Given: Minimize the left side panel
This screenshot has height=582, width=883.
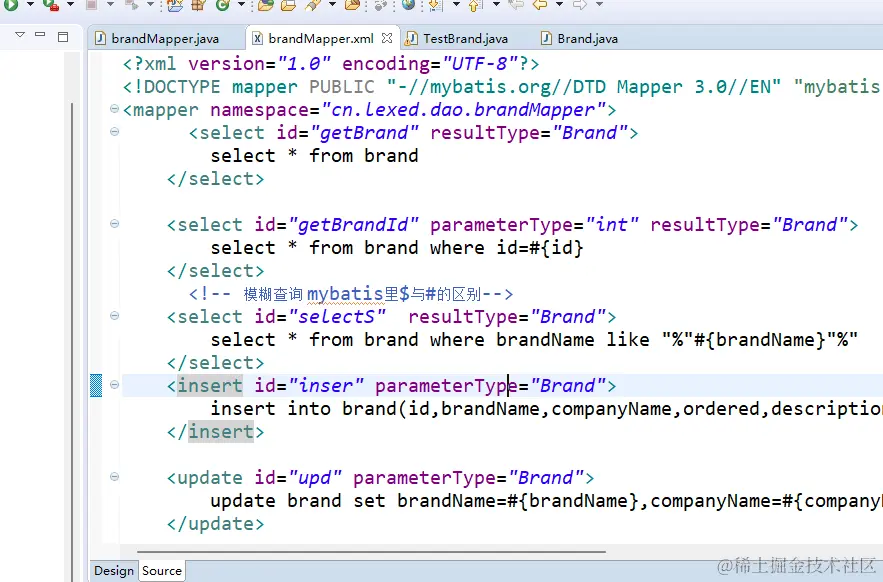Looking at the screenshot, I should tap(40, 35).
